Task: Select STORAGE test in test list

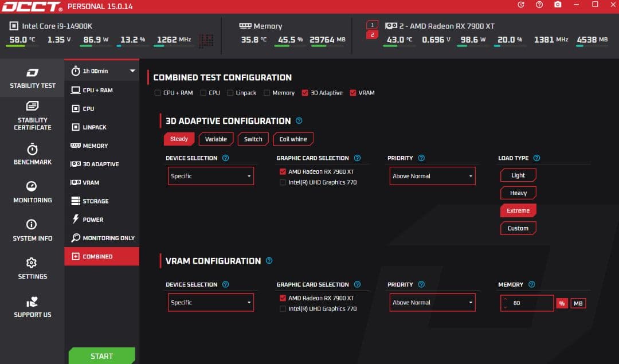Action: (102, 201)
